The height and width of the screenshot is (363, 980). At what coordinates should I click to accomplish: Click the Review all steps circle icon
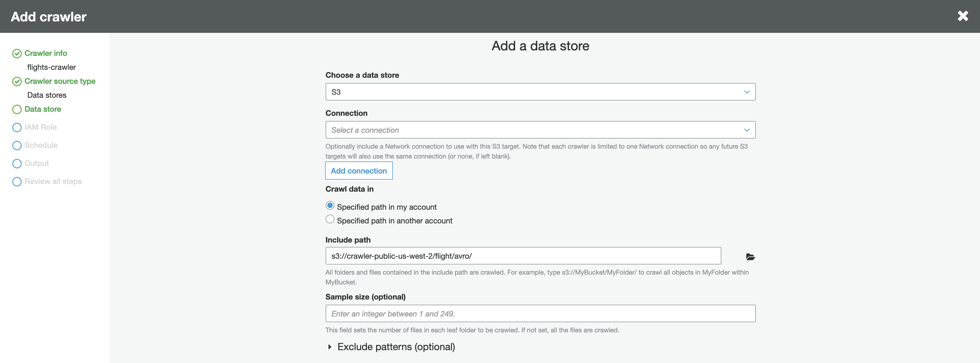17,182
